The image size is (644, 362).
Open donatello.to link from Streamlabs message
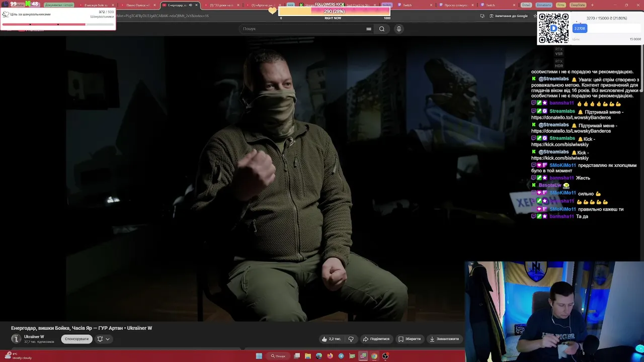tap(571, 118)
